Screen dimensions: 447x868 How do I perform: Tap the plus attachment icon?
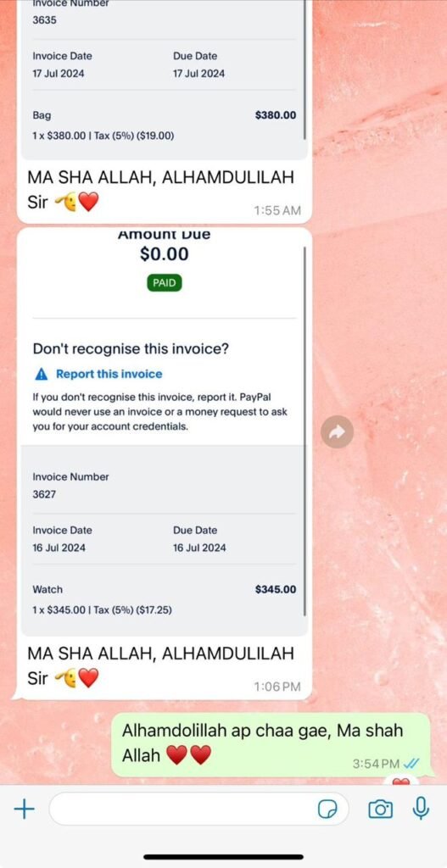point(24,810)
